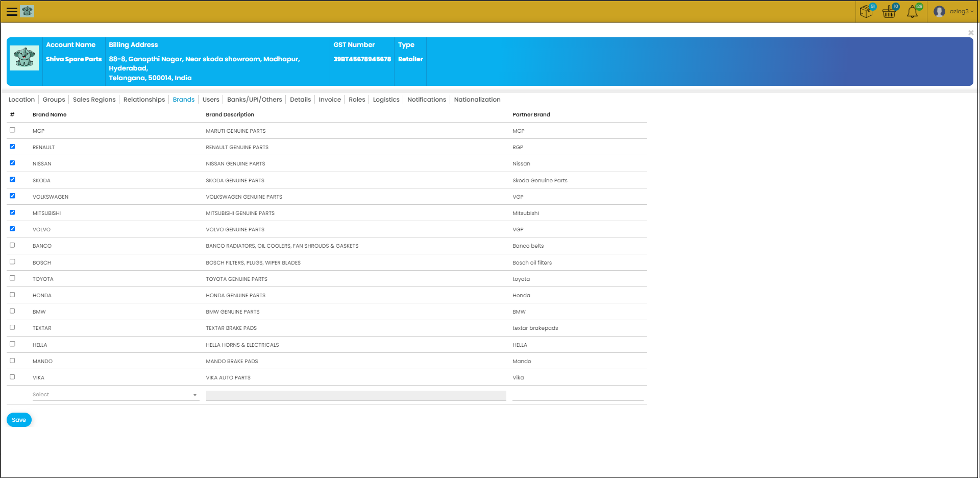Check the MANDO brand checkbox
This screenshot has width=980, height=478.
pos(12,361)
